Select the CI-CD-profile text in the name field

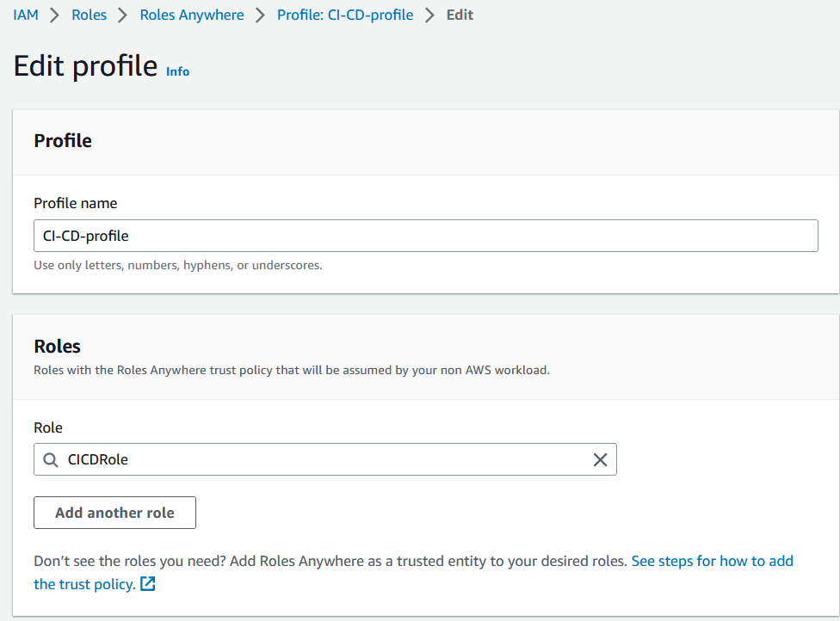(x=85, y=235)
